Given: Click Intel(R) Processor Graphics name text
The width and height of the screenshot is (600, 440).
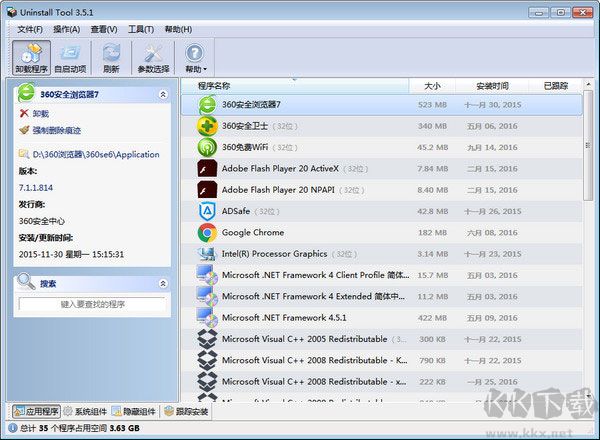Looking at the screenshot, I should pyautogui.click(x=274, y=254).
